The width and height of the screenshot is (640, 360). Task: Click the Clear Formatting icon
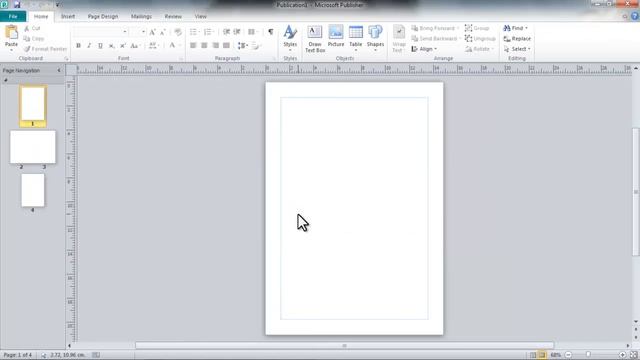click(x=178, y=32)
